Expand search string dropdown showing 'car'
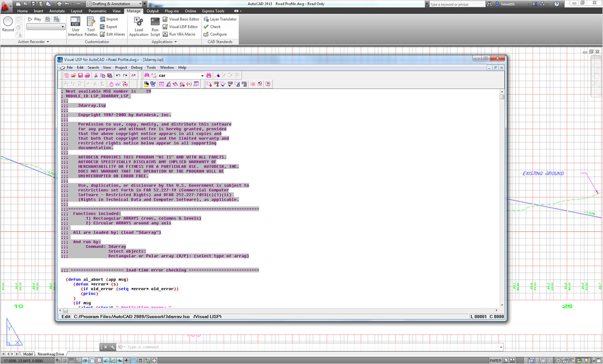603x364 pixels. (x=202, y=76)
